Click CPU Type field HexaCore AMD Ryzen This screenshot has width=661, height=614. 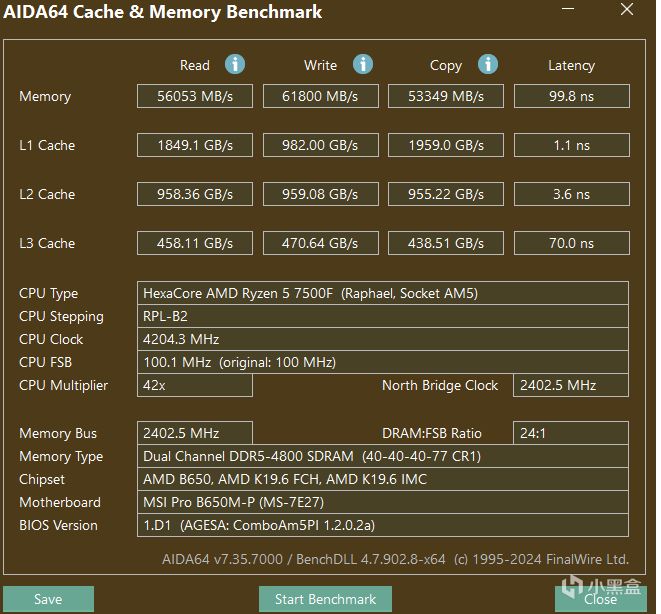click(x=383, y=293)
